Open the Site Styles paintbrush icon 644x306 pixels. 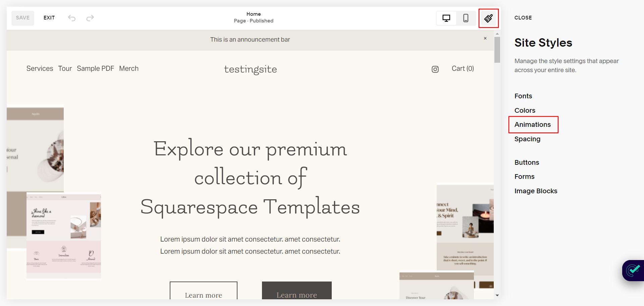pyautogui.click(x=488, y=18)
